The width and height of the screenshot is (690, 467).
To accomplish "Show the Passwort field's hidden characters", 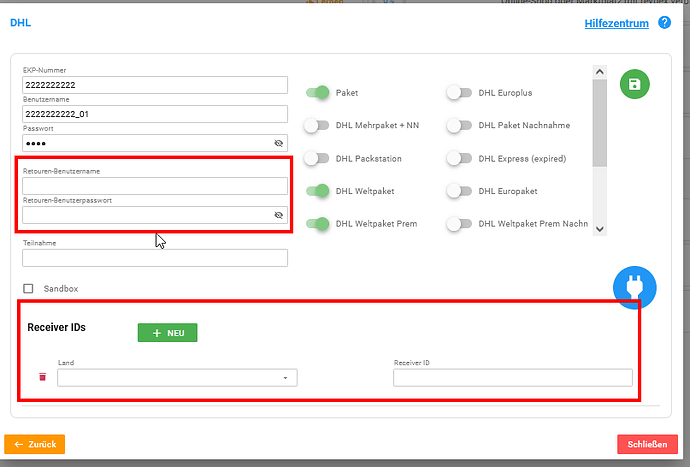I will point(279,143).
